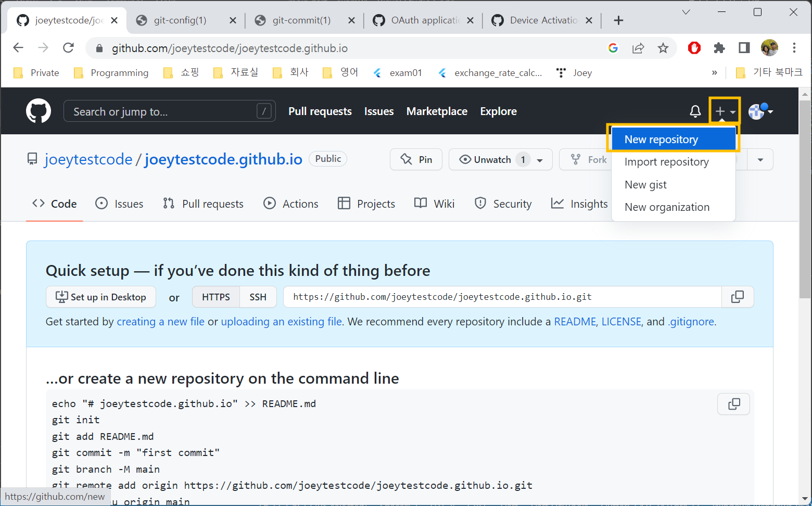The image size is (812, 506).
Task: Bookmark this page with star icon
Action: [x=663, y=48]
